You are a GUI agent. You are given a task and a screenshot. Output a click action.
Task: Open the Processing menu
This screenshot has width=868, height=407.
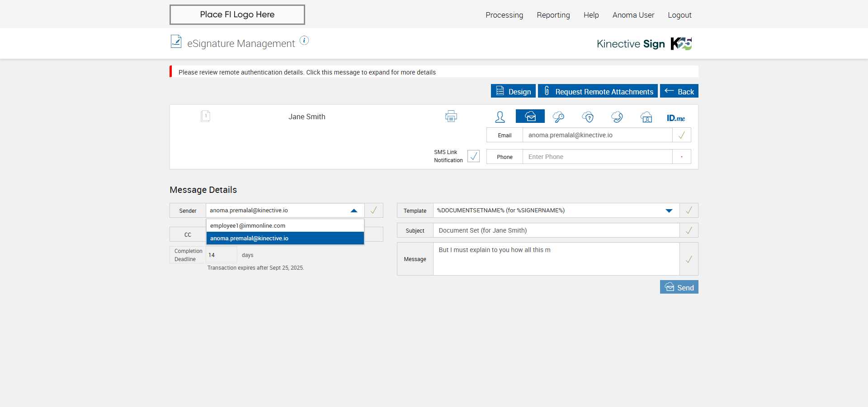pyautogui.click(x=504, y=15)
